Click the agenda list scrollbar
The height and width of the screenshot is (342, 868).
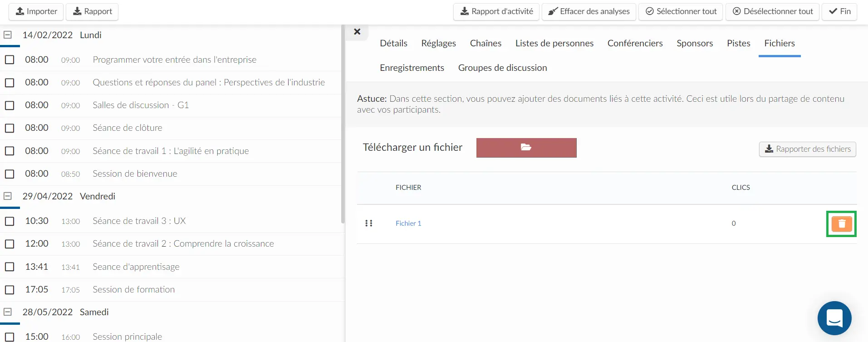click(343, 124)
